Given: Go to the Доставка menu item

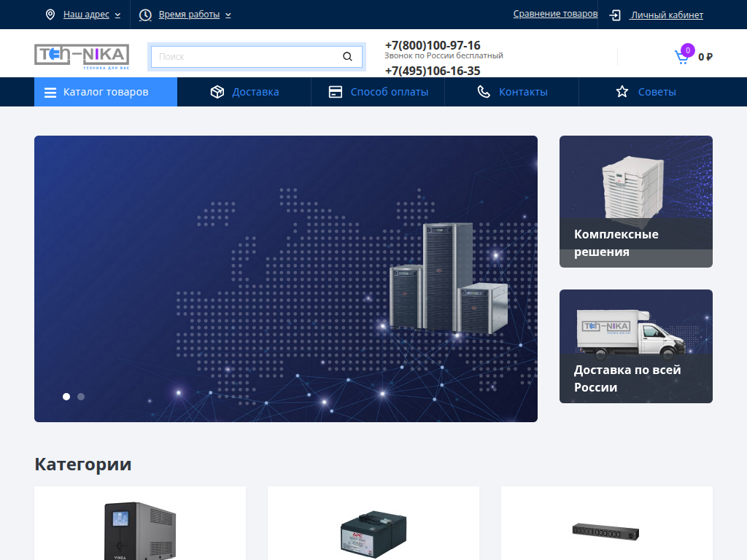Looking at the screenshot, I should (x=255, y=92).
